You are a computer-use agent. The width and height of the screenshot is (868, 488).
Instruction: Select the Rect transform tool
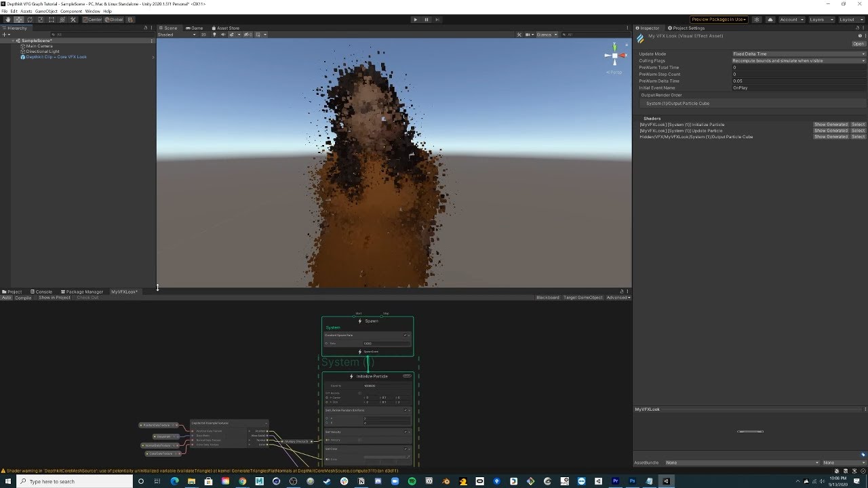click(51, 20)
